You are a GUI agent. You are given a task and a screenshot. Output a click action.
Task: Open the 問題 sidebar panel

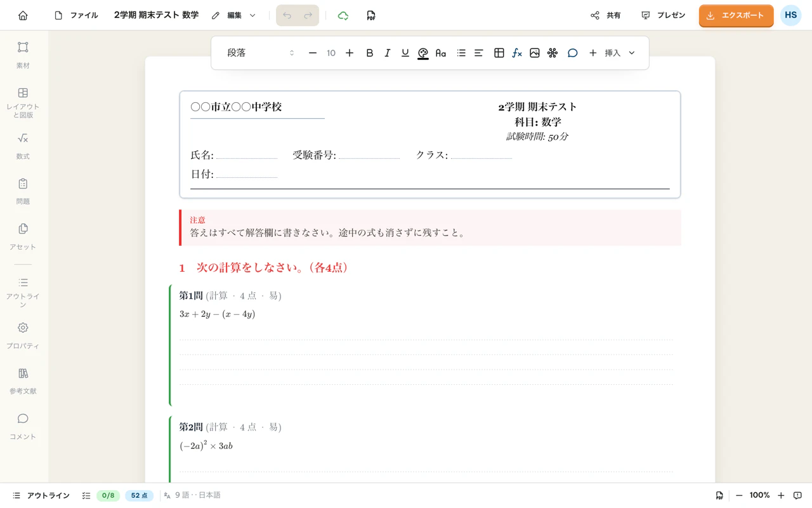[23, 191]
